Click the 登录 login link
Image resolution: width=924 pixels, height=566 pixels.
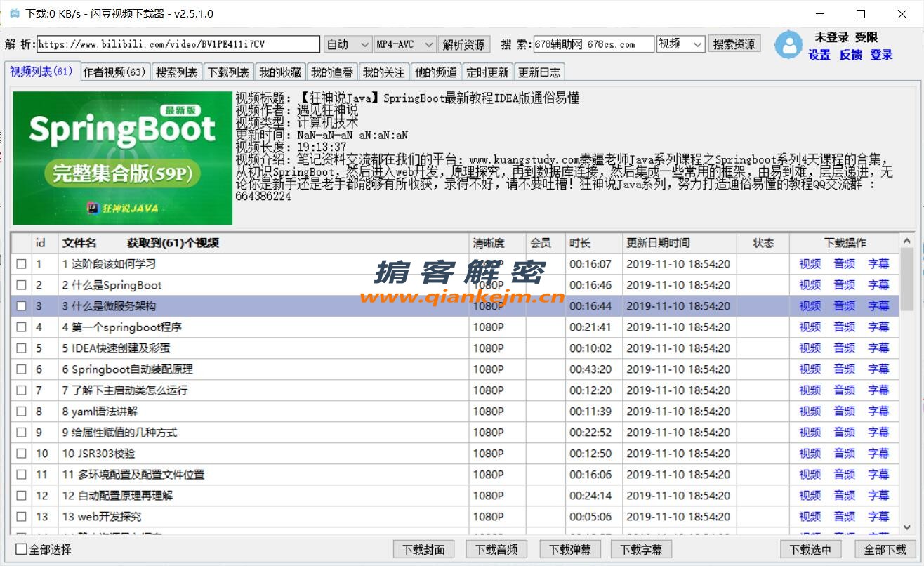881,55
